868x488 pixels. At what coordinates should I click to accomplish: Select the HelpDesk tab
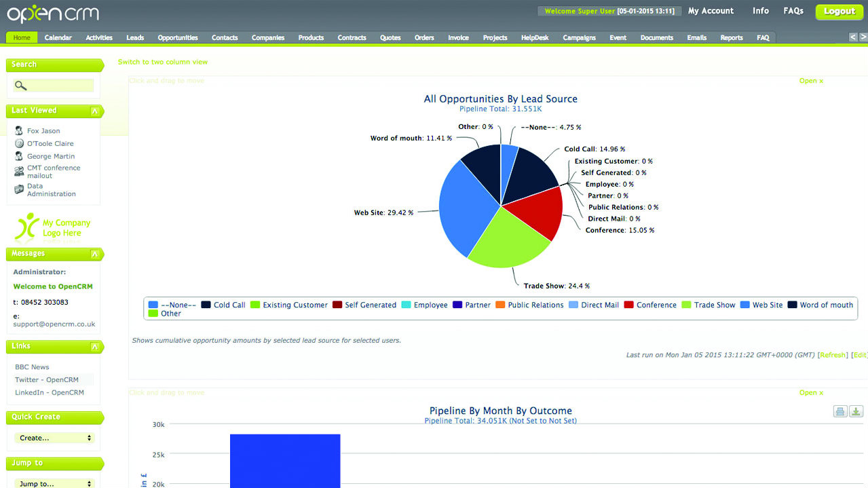click(535, 37)
